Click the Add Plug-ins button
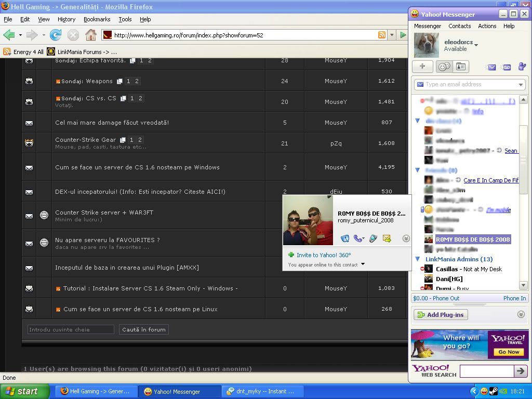 tap(441, 314)
